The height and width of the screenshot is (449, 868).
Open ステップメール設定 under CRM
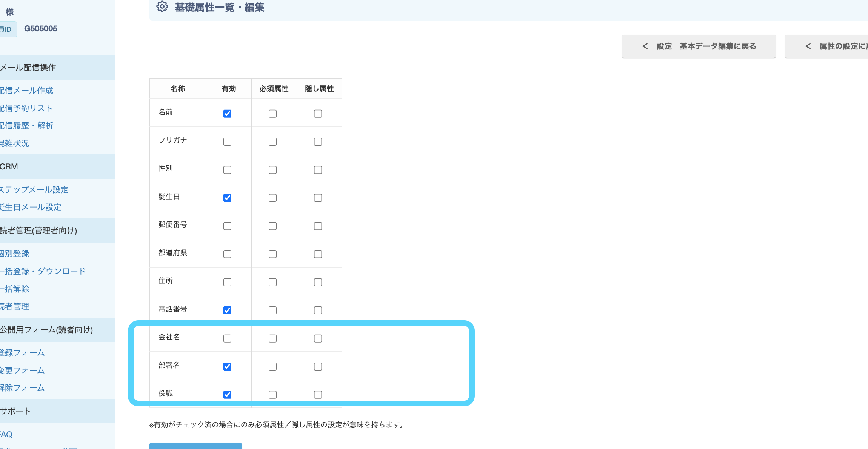click(x=34, y=190)
